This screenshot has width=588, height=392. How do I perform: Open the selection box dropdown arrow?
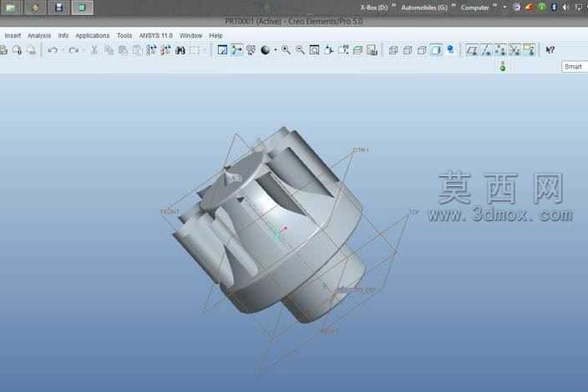pos(205,50)
